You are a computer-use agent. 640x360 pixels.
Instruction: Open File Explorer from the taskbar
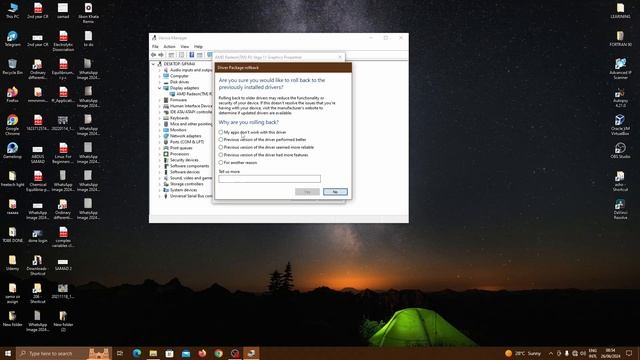pyautogui.click(x=153, y=353)
